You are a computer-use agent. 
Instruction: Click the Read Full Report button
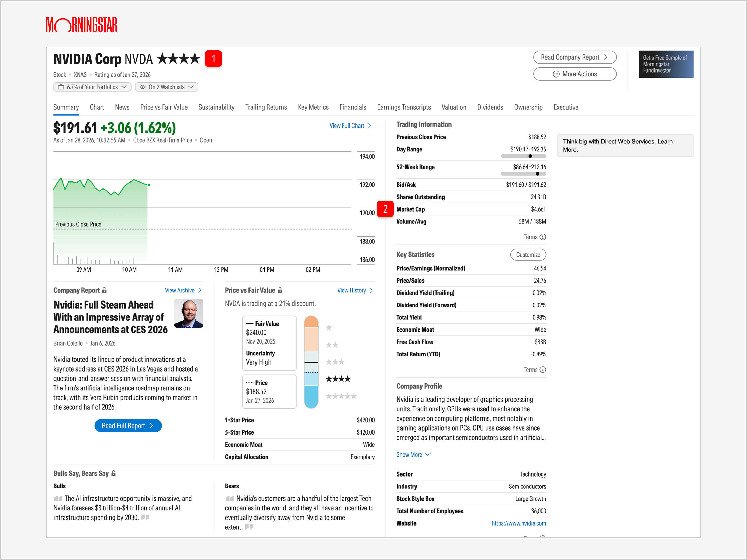coord(128,426)
